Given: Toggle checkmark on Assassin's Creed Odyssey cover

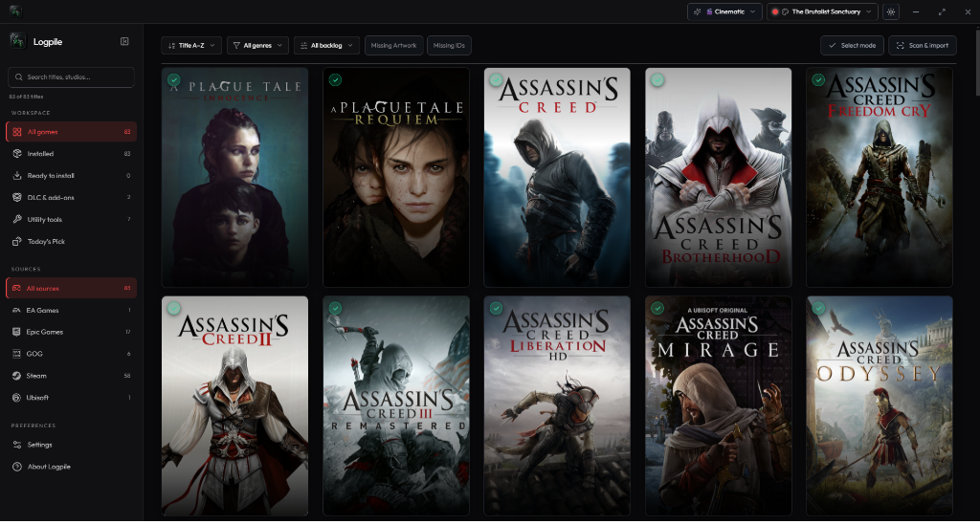Looking at the screenshot, I should pyautogui.click(x=818, y=308).
